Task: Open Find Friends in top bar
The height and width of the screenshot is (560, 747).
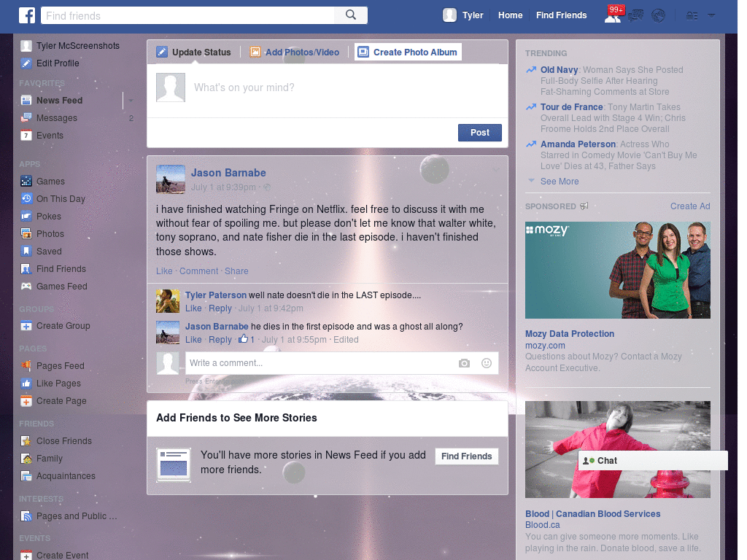Action: [x=561, y=15]
